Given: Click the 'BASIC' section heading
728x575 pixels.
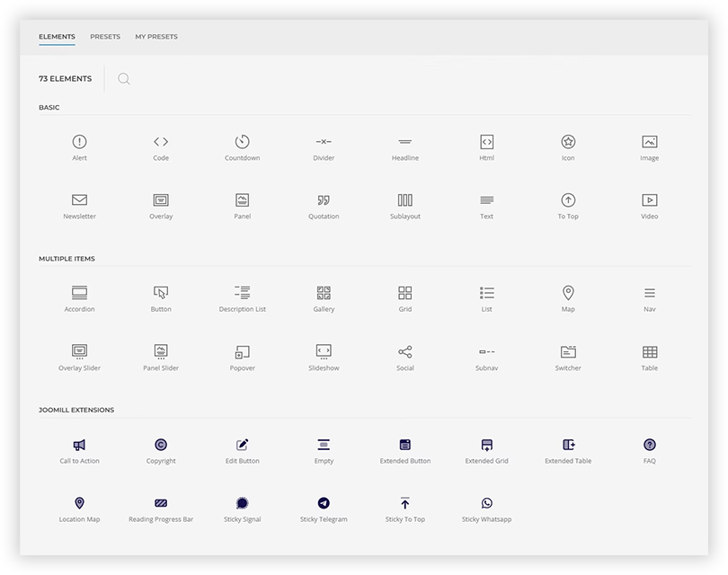Looking at the screenshot, I should click(49, 108).
